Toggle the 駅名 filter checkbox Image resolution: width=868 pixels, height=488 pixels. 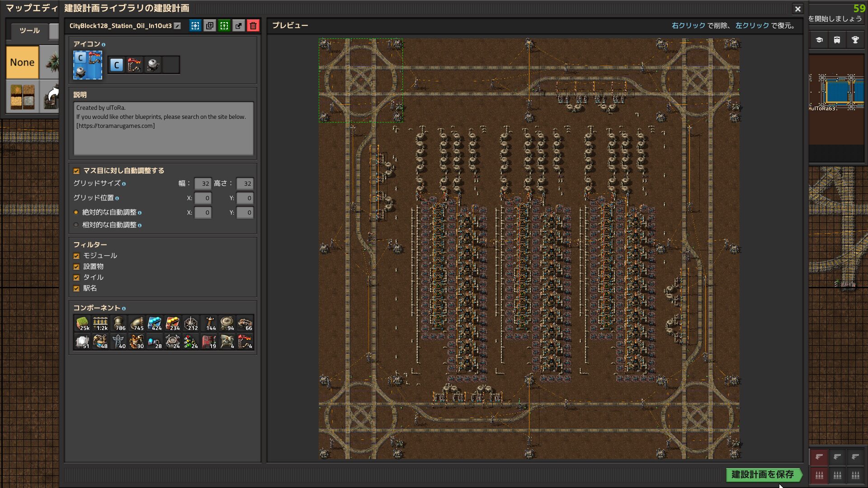tap(76, 288)
